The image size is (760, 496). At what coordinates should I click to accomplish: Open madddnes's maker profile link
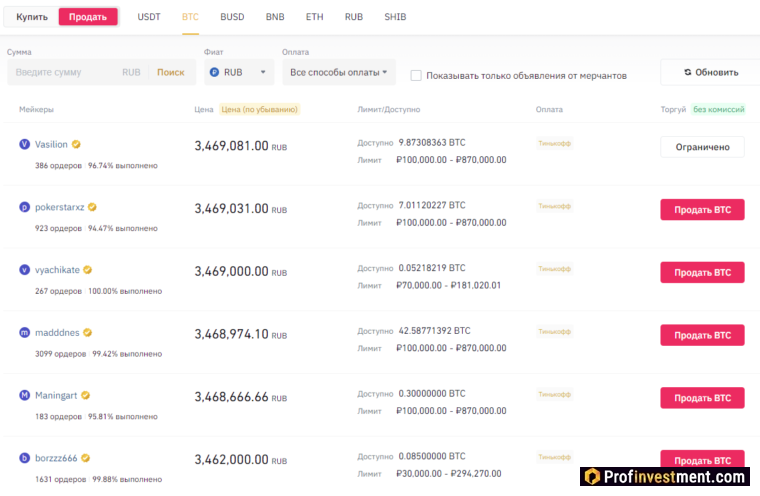(57, 333)
